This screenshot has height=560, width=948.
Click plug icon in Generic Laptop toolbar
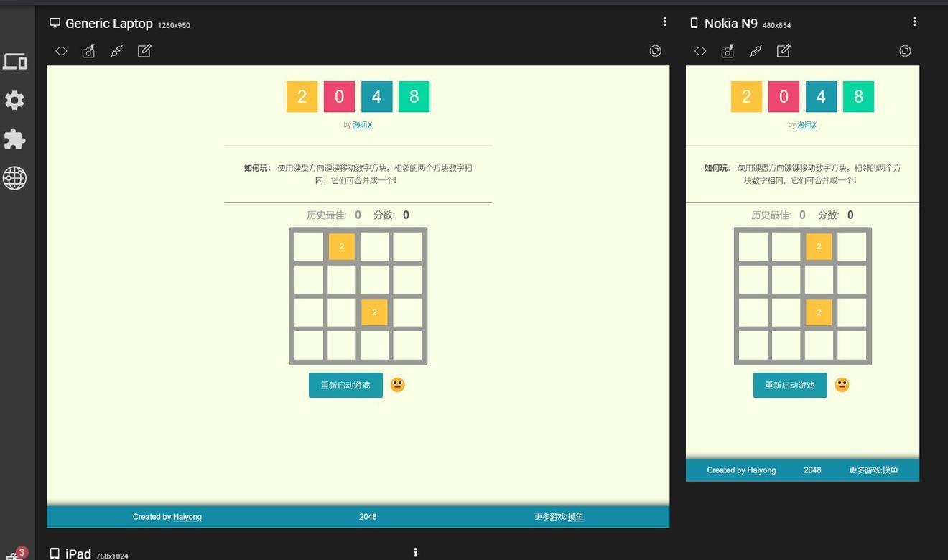116,51
